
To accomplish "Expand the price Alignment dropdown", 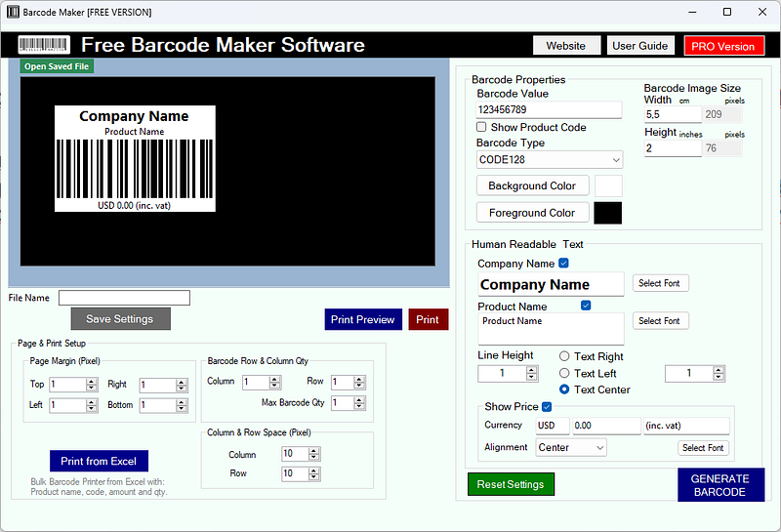I will [x=571, y=447].
